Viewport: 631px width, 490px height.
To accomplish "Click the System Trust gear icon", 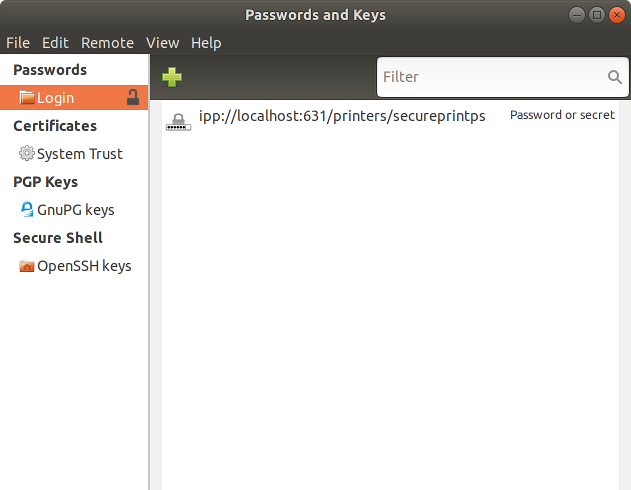I will 27,154.
